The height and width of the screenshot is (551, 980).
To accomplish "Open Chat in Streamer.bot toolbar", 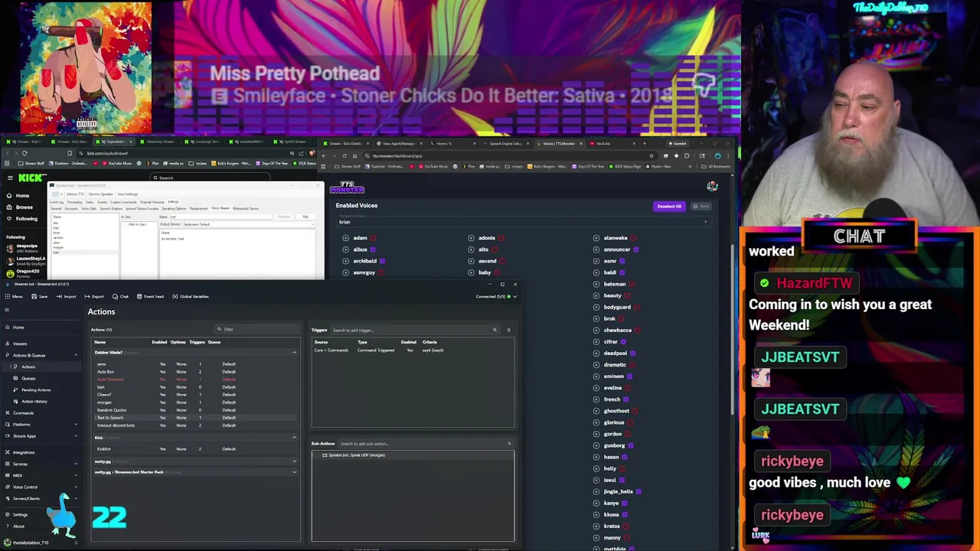I will 120,296.
